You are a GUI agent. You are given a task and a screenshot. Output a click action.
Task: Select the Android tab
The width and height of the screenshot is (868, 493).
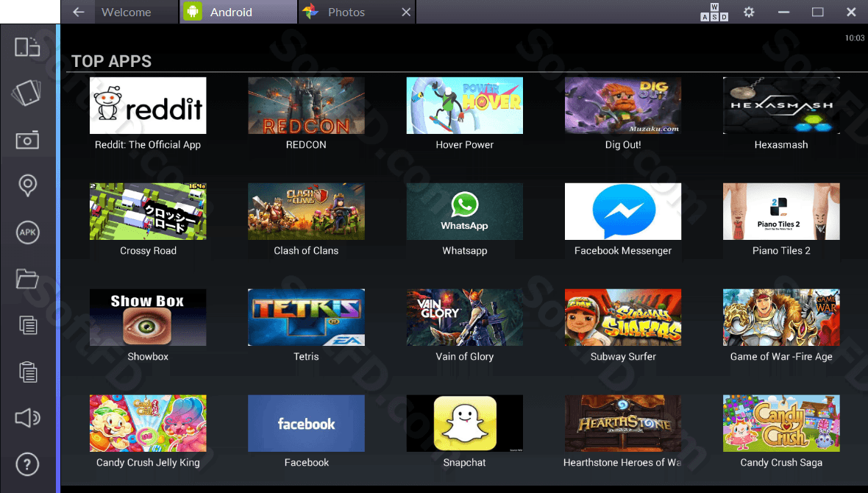238,13
